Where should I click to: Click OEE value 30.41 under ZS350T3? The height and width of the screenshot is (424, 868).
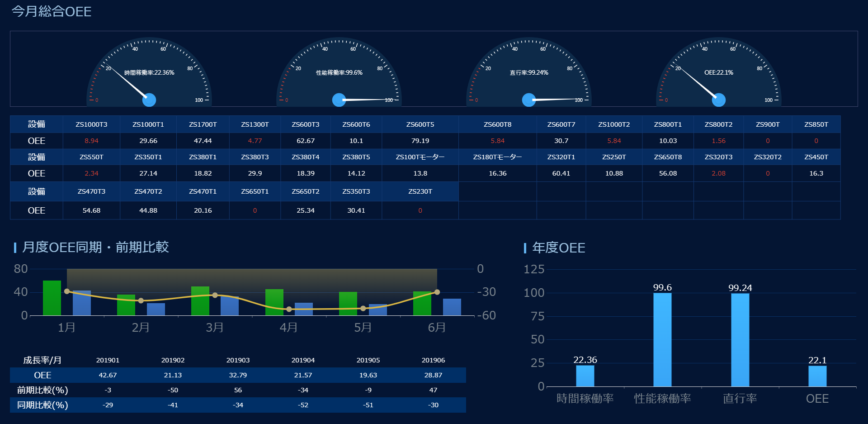point(356,210)
